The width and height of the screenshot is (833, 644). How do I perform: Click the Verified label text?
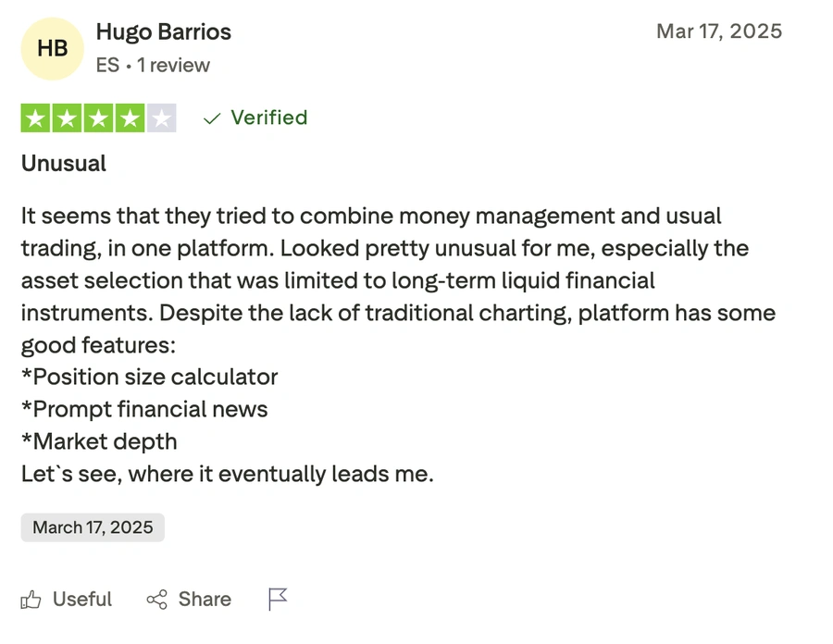[x=269, y=118]
